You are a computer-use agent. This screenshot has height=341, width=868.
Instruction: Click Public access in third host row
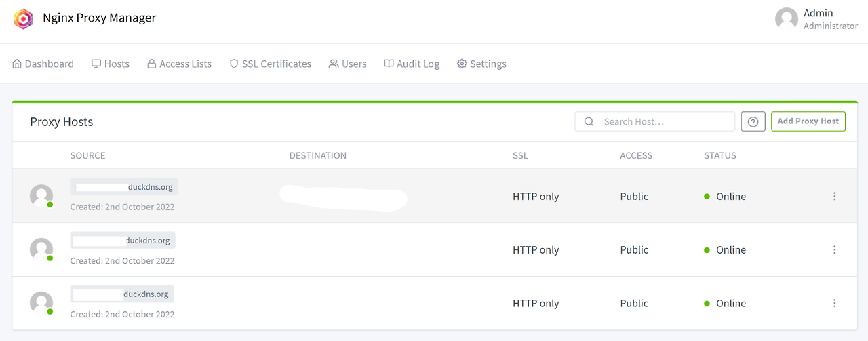coord(634,303)
